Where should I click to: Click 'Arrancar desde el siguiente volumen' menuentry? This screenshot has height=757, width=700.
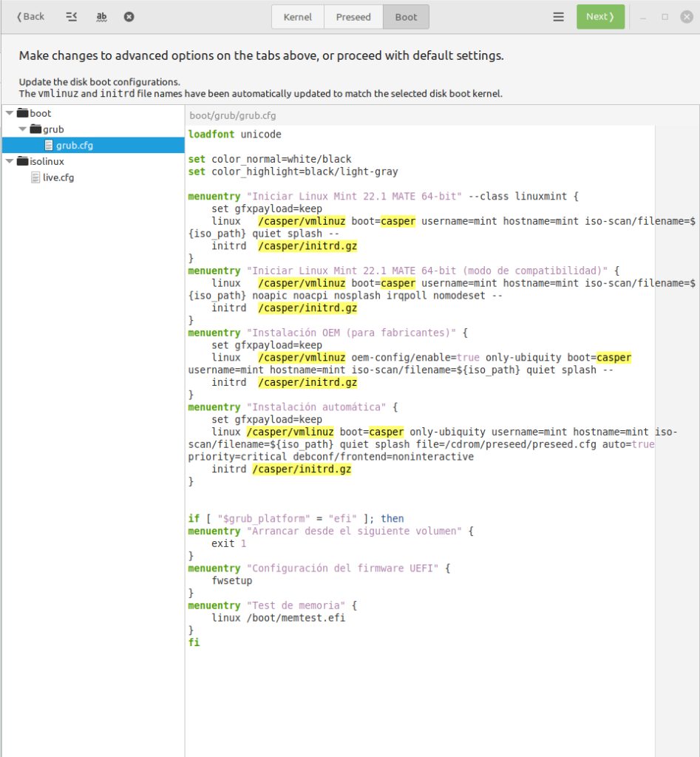[x=331, y=531]
